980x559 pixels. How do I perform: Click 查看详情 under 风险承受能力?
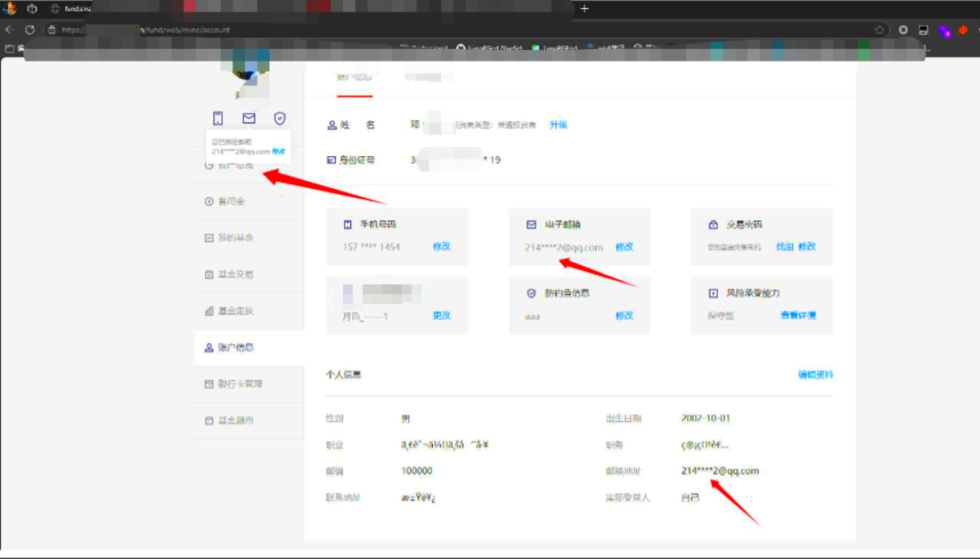pos(799,316)
